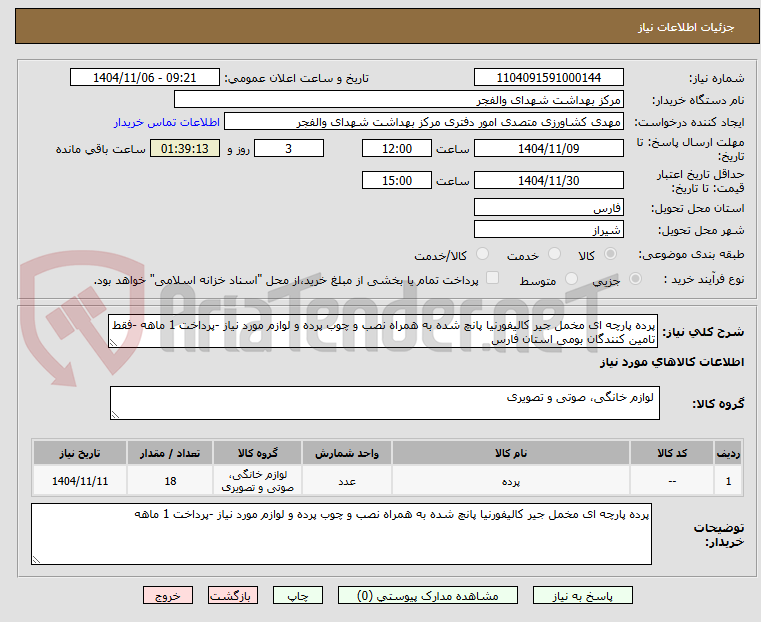Click the announcement date field 1404/11/06 - 09:21
The image size is (761, 622).
tap(145, 78)
